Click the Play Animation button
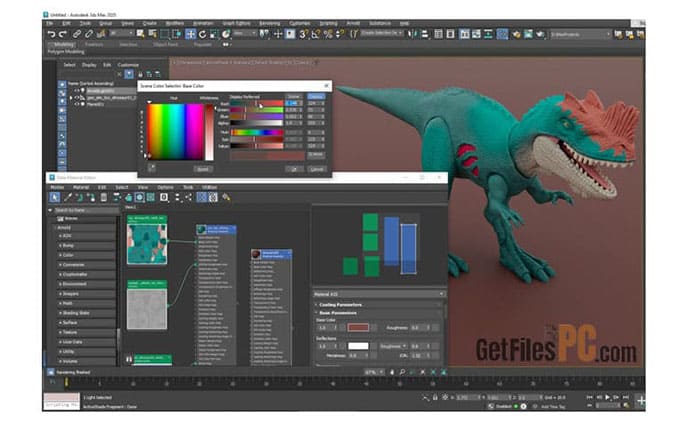Image resolution: width=700 pixels, height=433 pixels. coord(607,397)
